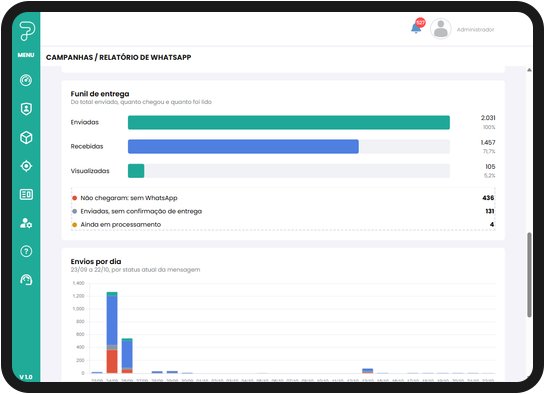Click the yellow dot for em processamento
545x394 pixels.
tap(74, 225)
